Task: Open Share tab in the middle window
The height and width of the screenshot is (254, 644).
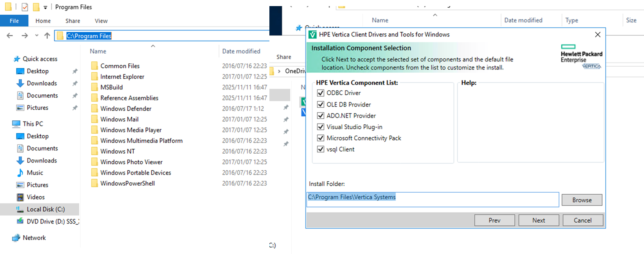Action: (x=284, y=57)
